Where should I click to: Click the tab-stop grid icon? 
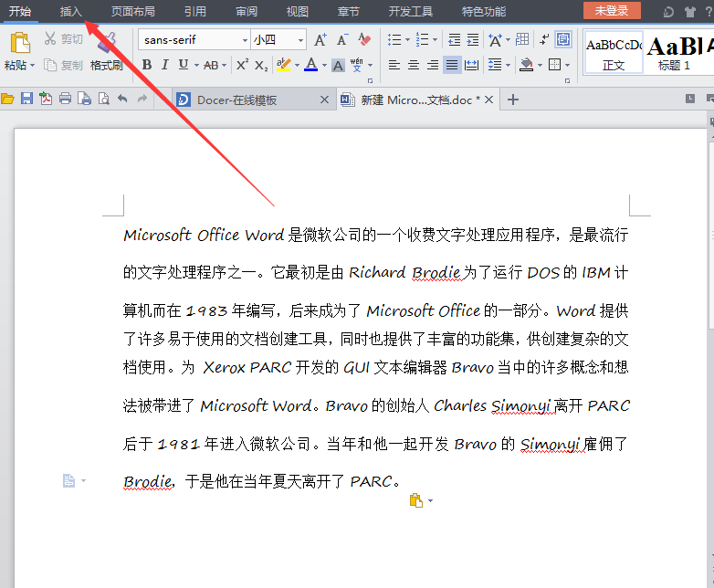pos(522,39)
